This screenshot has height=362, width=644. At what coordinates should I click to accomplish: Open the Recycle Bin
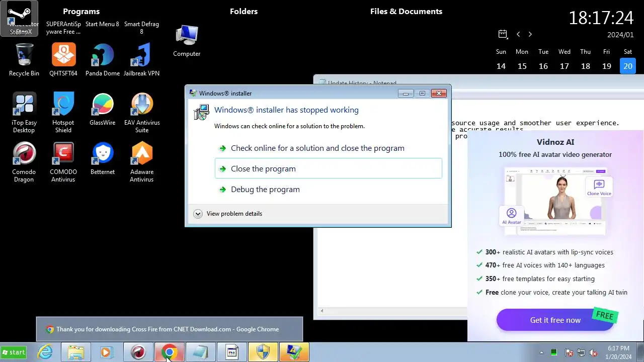[24, 60]
